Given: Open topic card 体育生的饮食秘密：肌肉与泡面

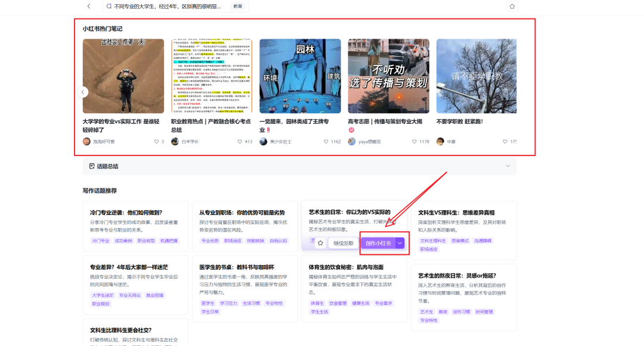Looking at the screenshot, I should coord(354,289).
